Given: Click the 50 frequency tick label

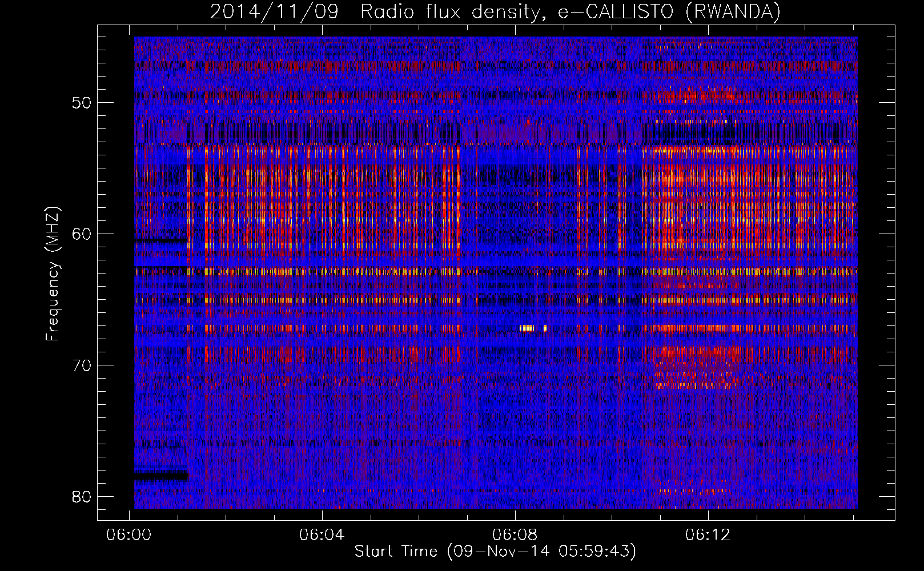Looking at the screenshot, I should 82,103.
